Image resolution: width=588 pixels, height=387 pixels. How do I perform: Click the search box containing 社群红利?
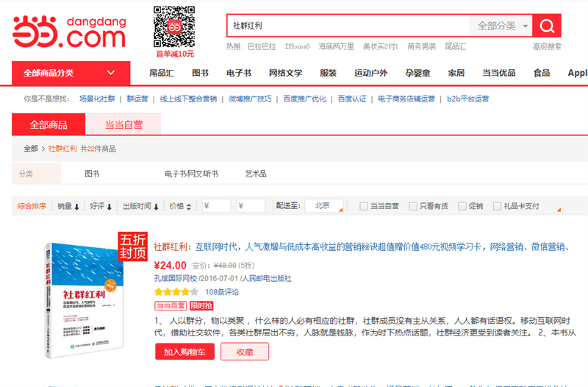point(348,26)
